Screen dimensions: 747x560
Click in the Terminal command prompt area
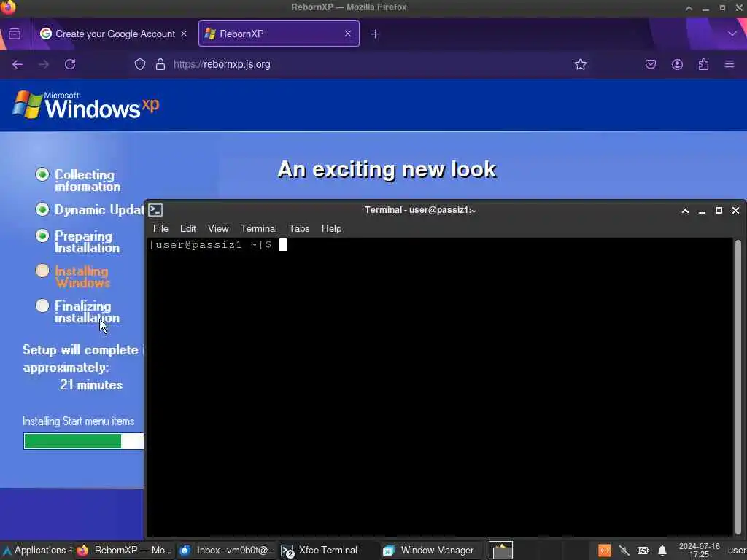pos(440,386)
